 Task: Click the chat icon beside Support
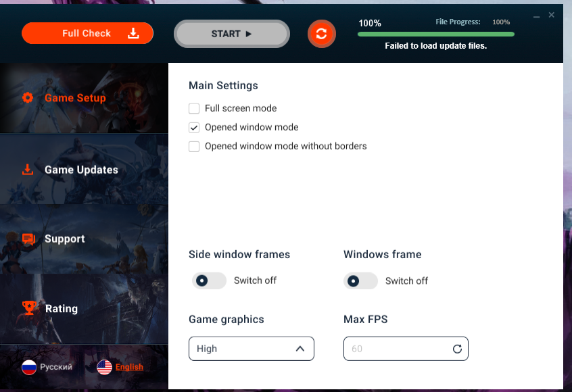point(28,239)
